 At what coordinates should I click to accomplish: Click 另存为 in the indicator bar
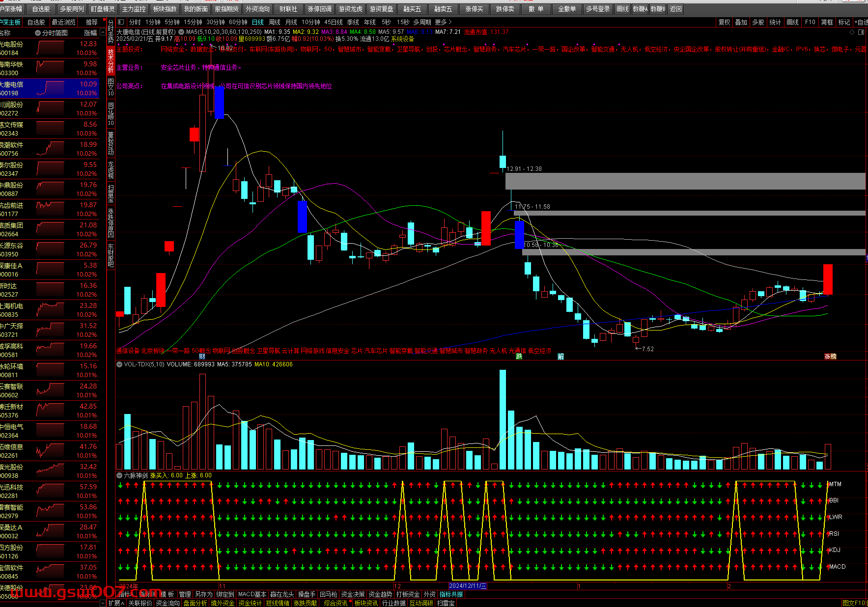203,594
